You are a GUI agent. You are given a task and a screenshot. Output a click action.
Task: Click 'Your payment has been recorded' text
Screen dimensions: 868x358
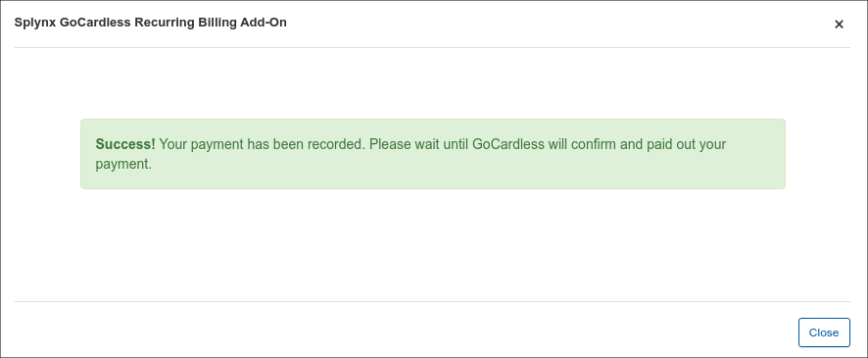click(x=261, y=144)
